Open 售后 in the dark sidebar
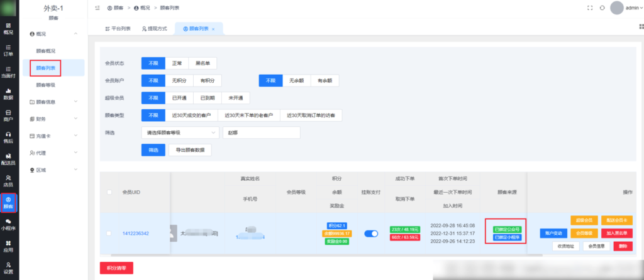Image resolution: width=644 pixels, height=280 pixels. (x=8, y=137)
